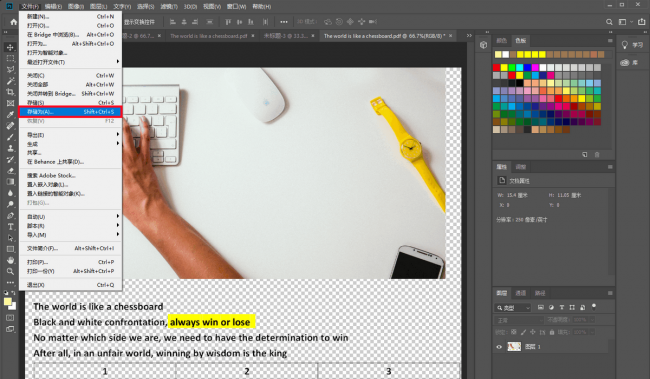Open the layer fill dropdown arrow

pyautogui.click(x=592, y=332)
